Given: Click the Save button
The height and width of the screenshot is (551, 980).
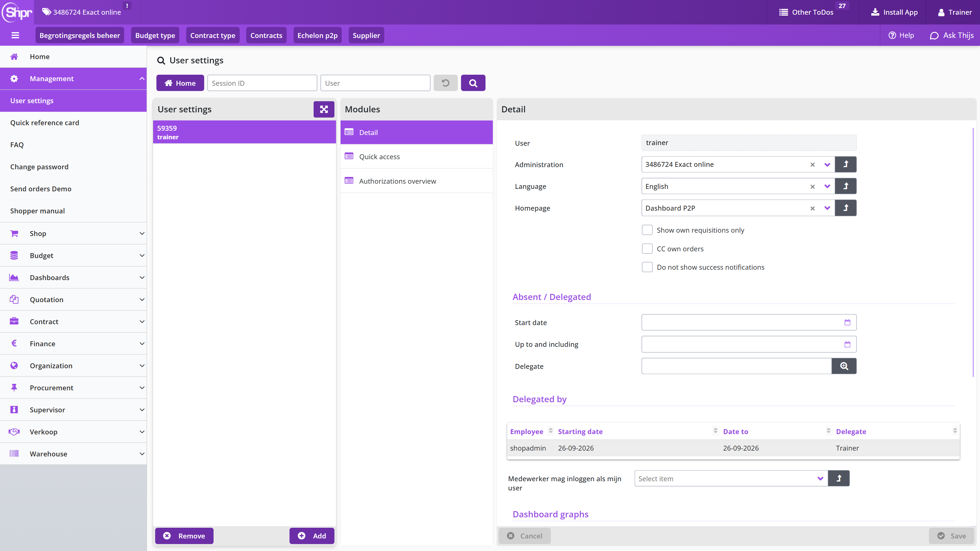Looking at the screenshot, I should coord(952,536).
